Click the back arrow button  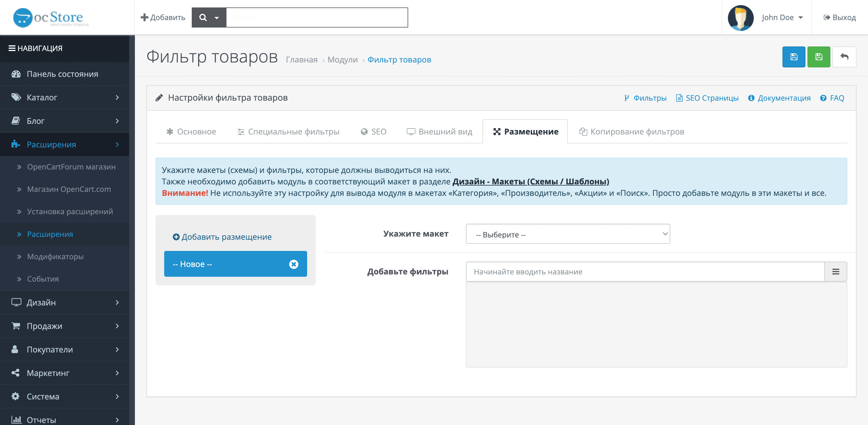[844, 57]
